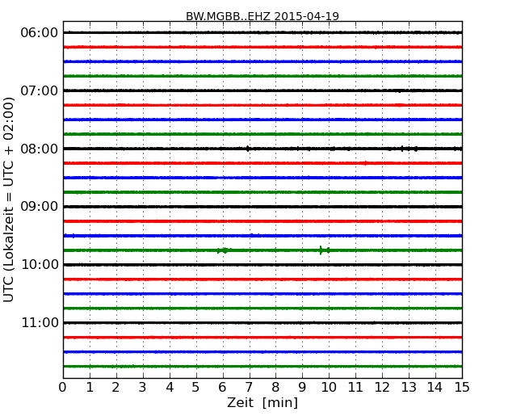Click x-axis tick label 5
The width and height of the screenshot is (525, 420).
pos(196,388)
